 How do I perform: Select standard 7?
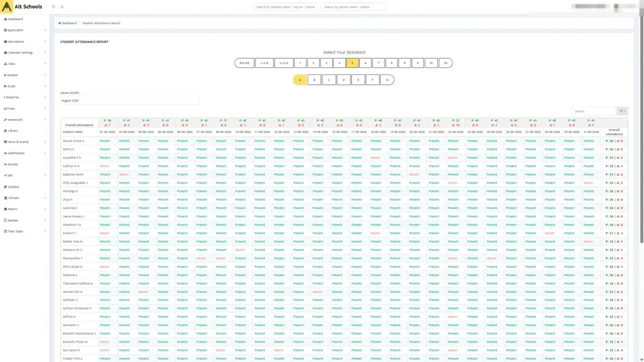pyautogui.click(x=379, y=63)
